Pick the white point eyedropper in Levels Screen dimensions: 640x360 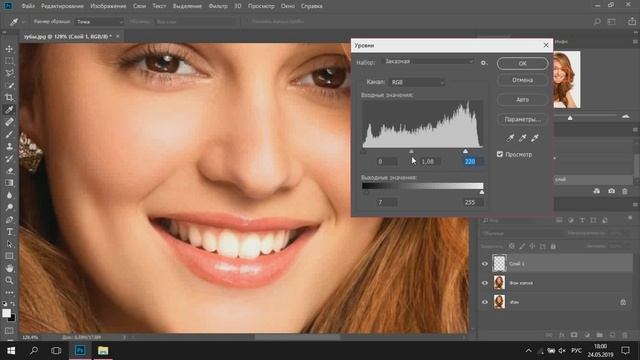[x=535, y=138]
